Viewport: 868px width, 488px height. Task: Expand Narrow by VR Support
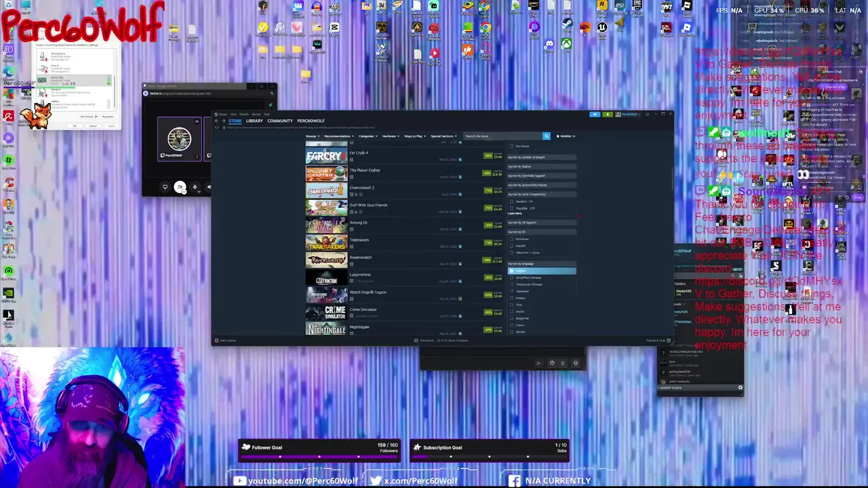(542, 222)
